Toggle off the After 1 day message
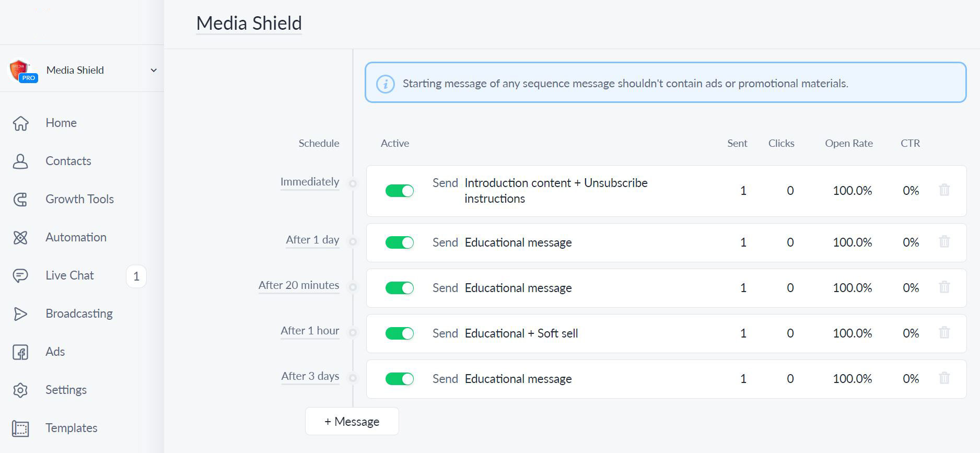 pyautogui.click(x=400, y=242)
